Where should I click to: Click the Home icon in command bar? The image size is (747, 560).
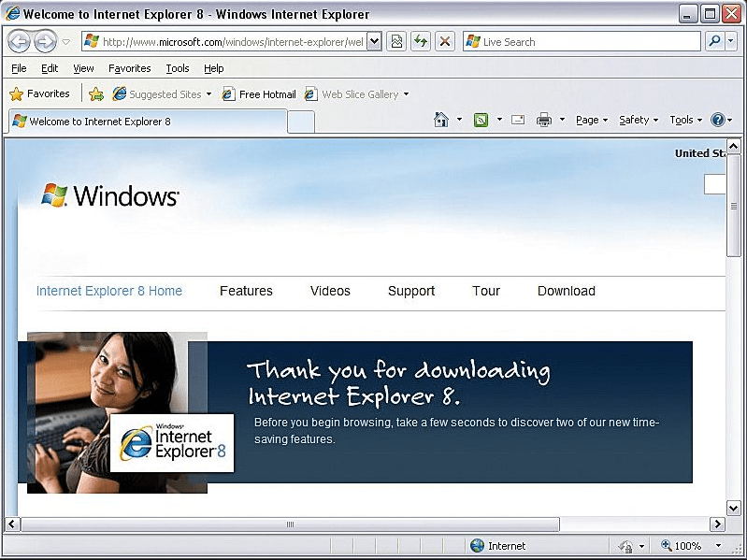(x=441, y=120)
